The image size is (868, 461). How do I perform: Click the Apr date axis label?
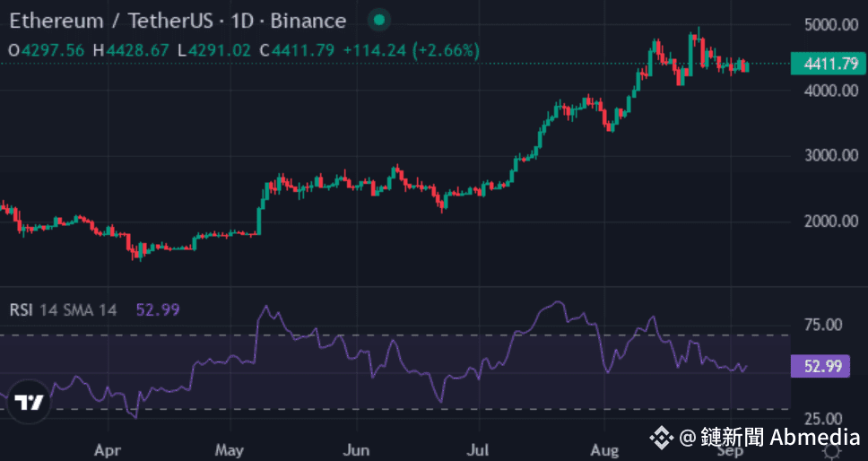pyautogui.click(x=108, y=450)
